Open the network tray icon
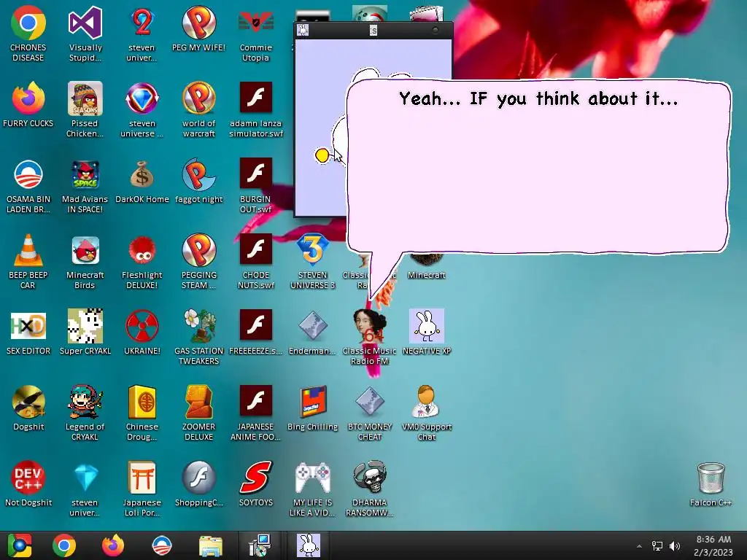This screenshot has height=560, width=747. tap(657, 546)
